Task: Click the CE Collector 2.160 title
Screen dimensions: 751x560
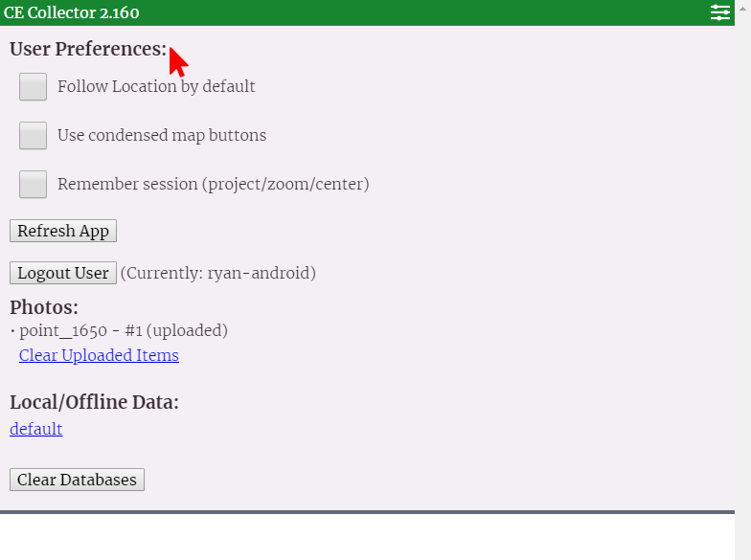Action: pos(71,12)
